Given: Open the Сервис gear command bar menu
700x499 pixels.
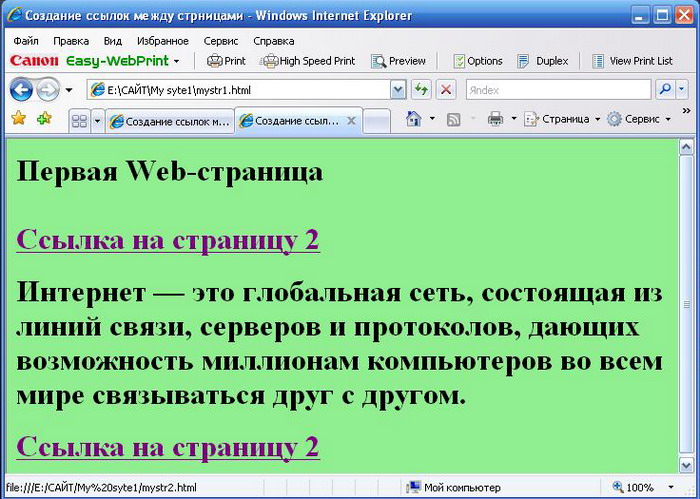Looking at the screenshot, I should [x=639, y=119].
